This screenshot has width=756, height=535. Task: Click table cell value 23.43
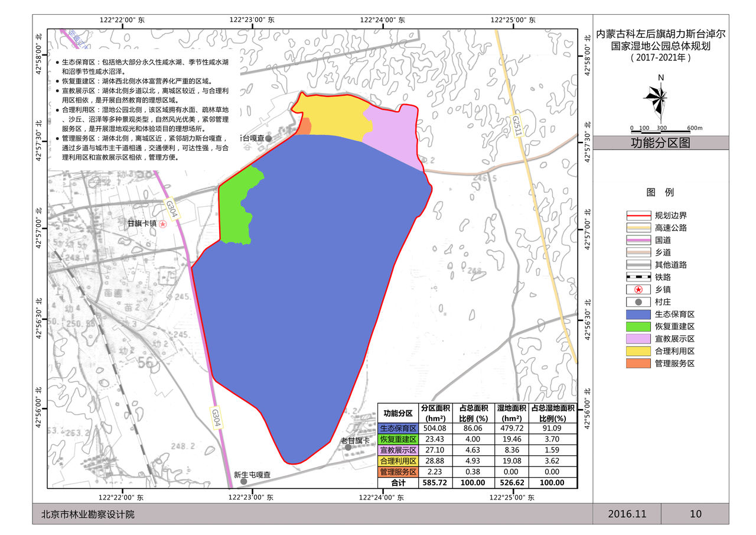pos(435,439)
